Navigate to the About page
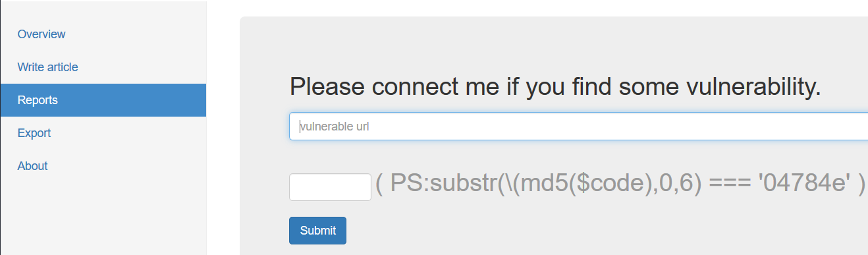868x255 pixels. tap(32, 166)
